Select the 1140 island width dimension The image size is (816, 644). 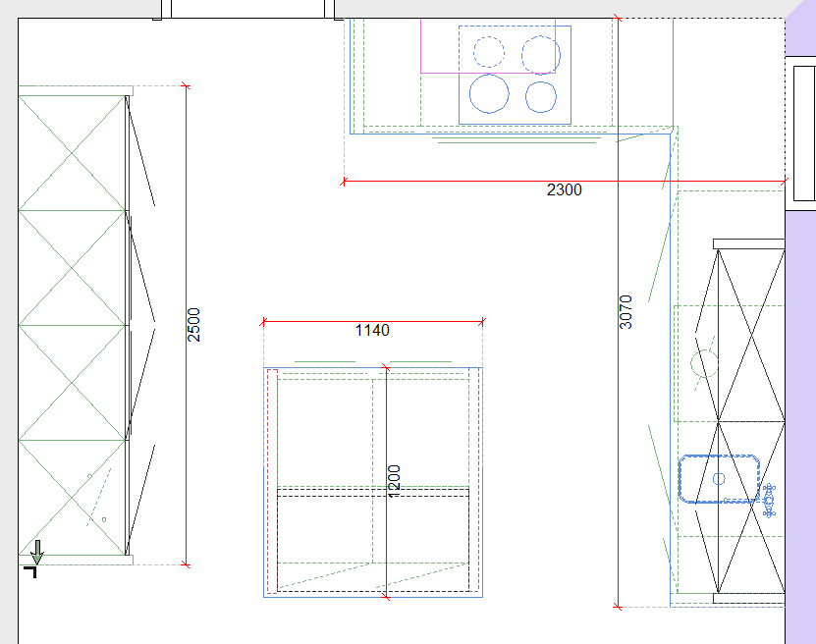click(x=372, y=331)
